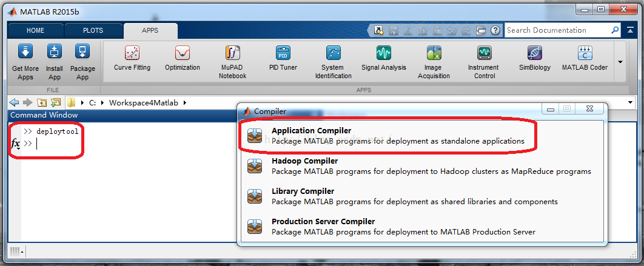Viewport: 644px width, 266px height.
Task: Open the fx function browser button
Action: click(x=15, y=144)
